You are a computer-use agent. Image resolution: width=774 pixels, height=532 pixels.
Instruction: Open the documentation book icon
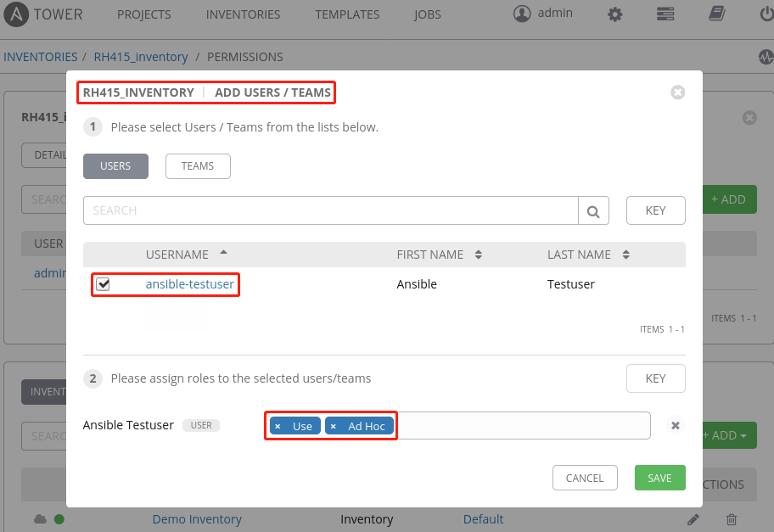(717, 14)
